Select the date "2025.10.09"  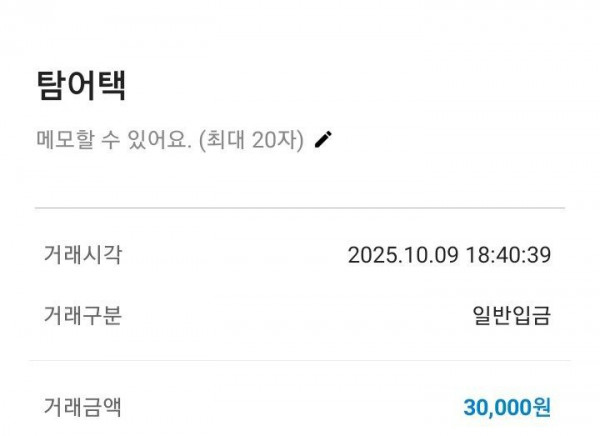pos(402,255)
